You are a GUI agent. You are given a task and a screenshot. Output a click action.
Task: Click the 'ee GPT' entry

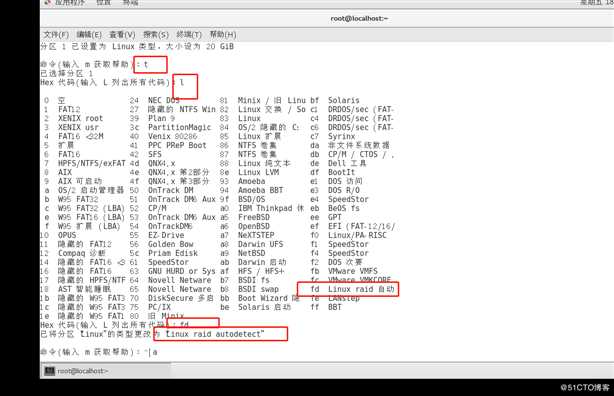click(326, 217)
